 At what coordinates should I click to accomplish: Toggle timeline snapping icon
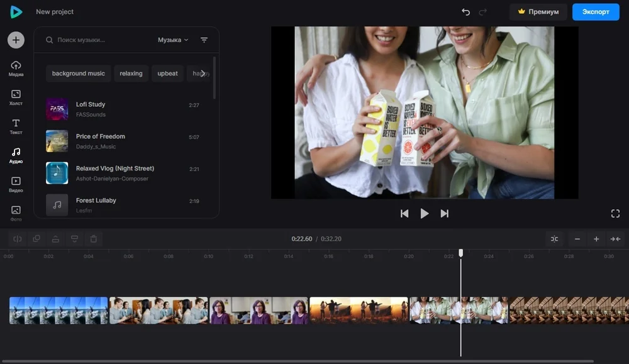tap(554, 239)
